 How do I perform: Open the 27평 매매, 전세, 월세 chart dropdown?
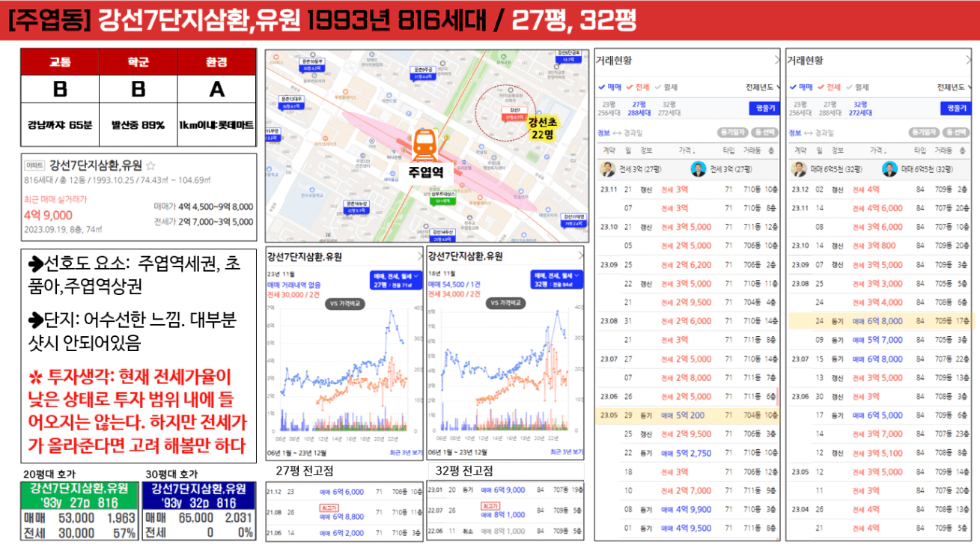coord(396,280)
